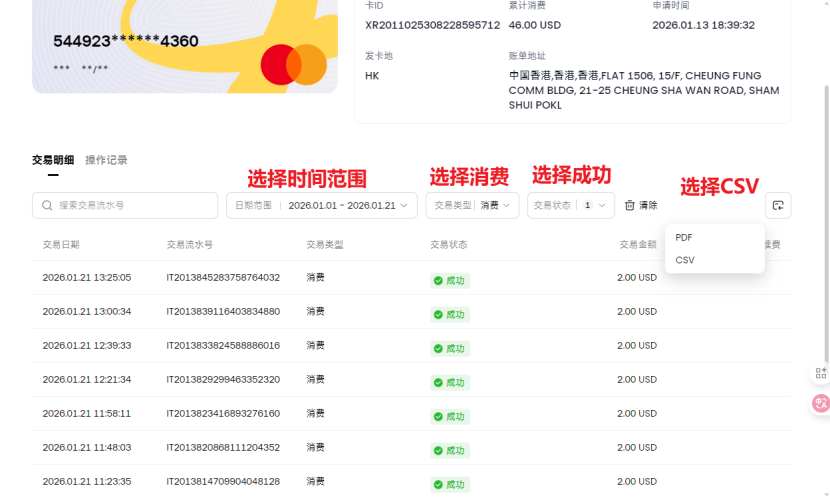Click date 2026.01.21 12:21:34
The width and height of the screenshot is (830, 498).
pos(87,379)
